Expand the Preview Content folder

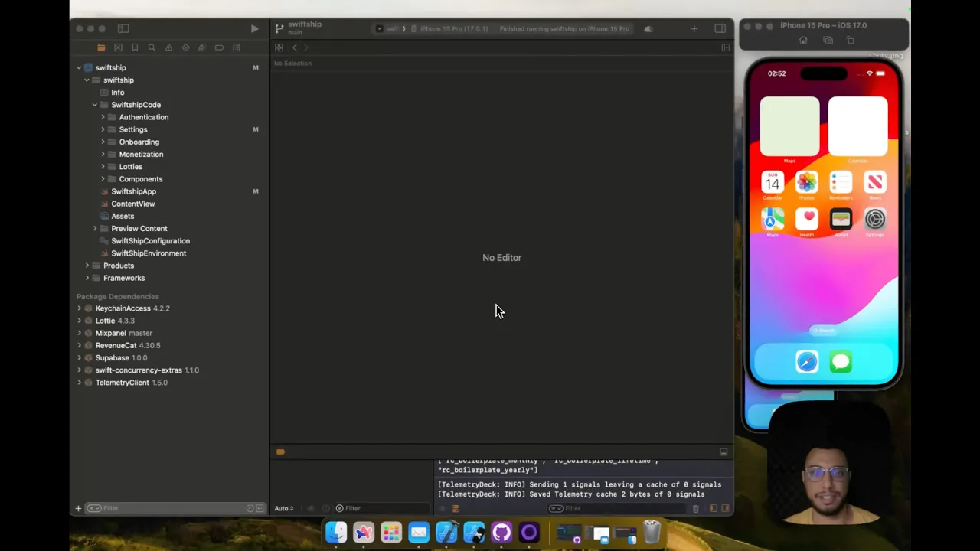[95, 228]
